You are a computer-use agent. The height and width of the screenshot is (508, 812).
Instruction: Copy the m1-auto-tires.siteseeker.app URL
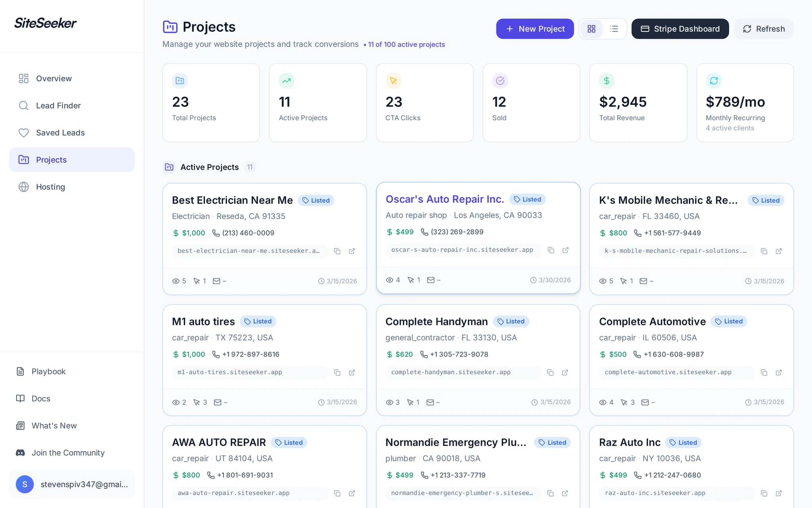pos(337,372)
